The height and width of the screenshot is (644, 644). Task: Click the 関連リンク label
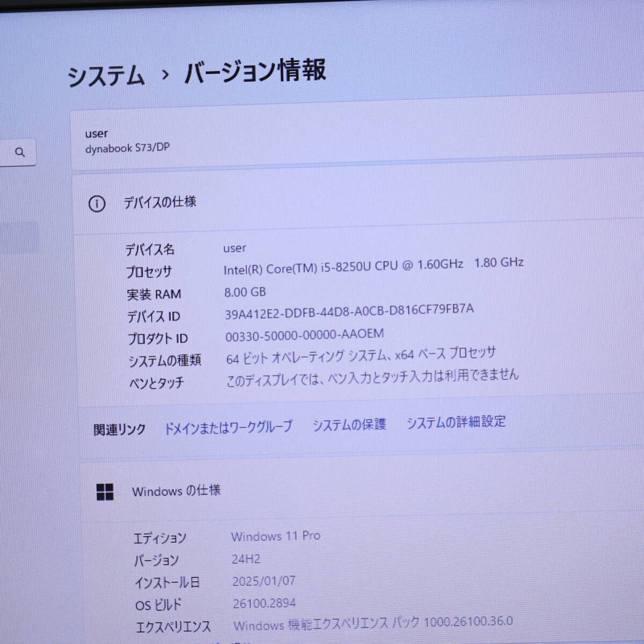click(x=119, y=430)
